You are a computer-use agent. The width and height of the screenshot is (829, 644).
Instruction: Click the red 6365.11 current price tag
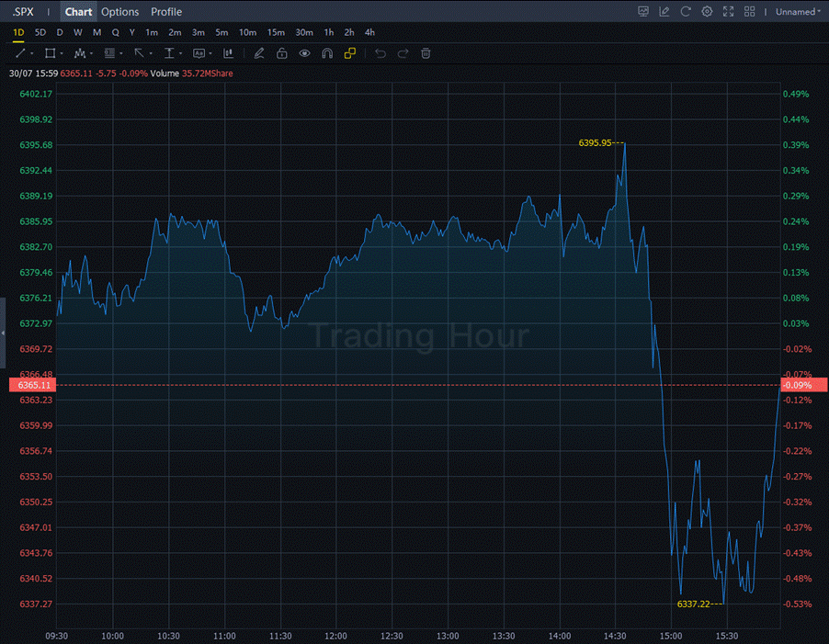point(33,385)
